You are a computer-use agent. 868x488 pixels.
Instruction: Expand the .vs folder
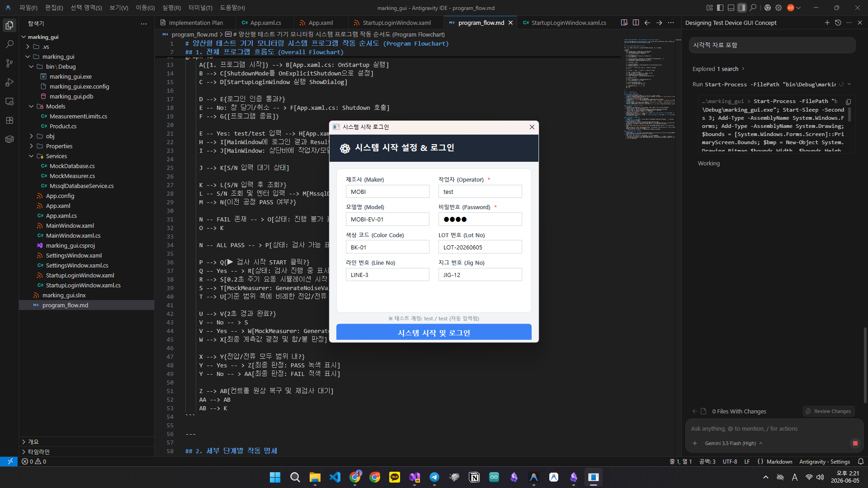28,47
